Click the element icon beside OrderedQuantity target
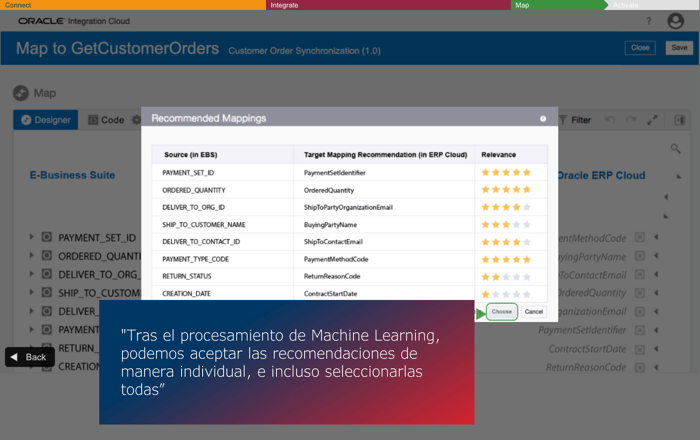This screenshot has width=700, height=440. tap(640, 293)
